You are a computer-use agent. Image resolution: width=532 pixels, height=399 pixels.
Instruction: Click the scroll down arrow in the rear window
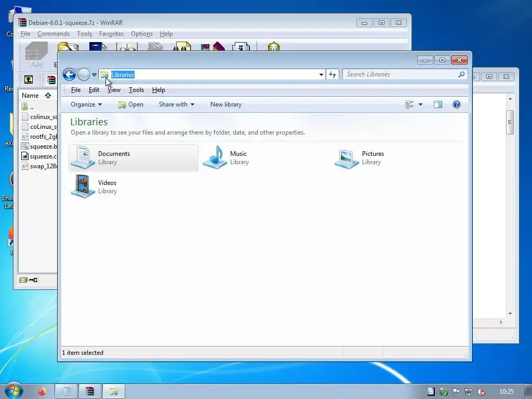click(510, 314)
